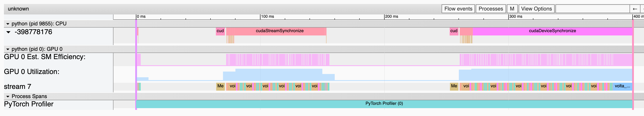
Task: Click the PyTorch Profiler track label
Action: pyautogui.click(x=29, y=104)
